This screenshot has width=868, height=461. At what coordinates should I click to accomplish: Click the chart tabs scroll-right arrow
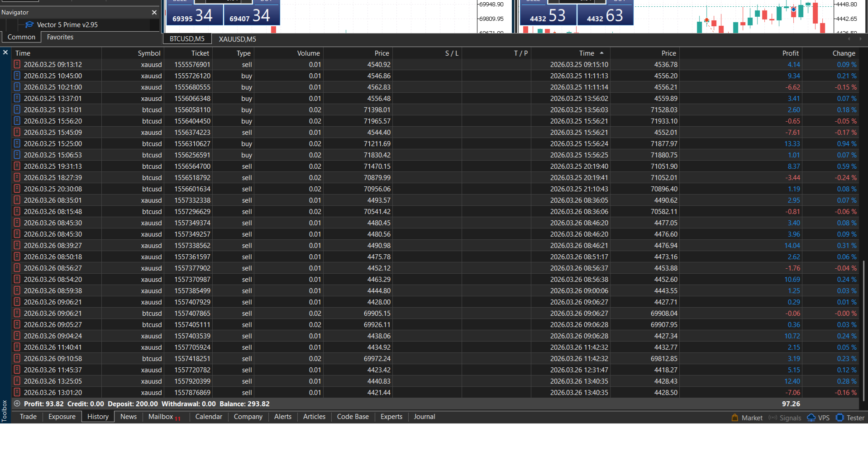point(860,39)
